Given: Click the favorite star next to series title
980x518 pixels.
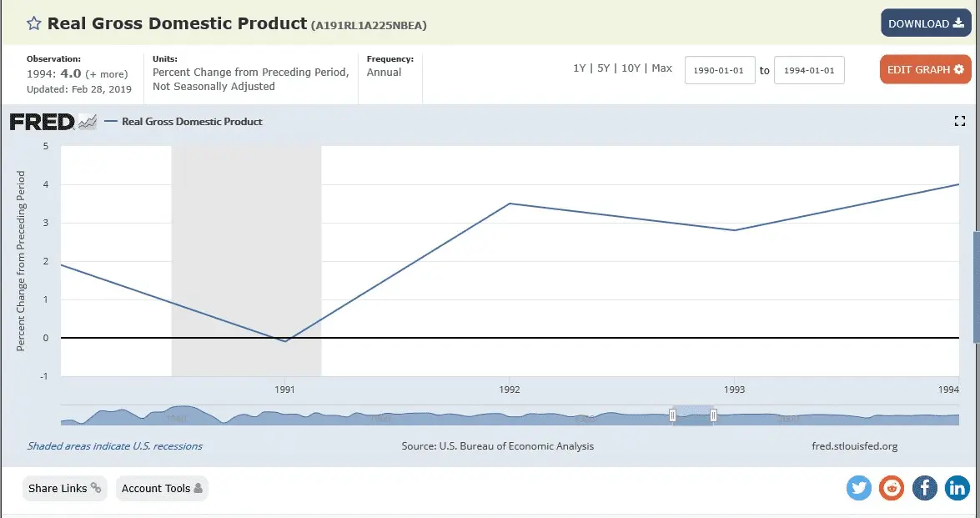Looking at the screenshot, I should [34, 23].
